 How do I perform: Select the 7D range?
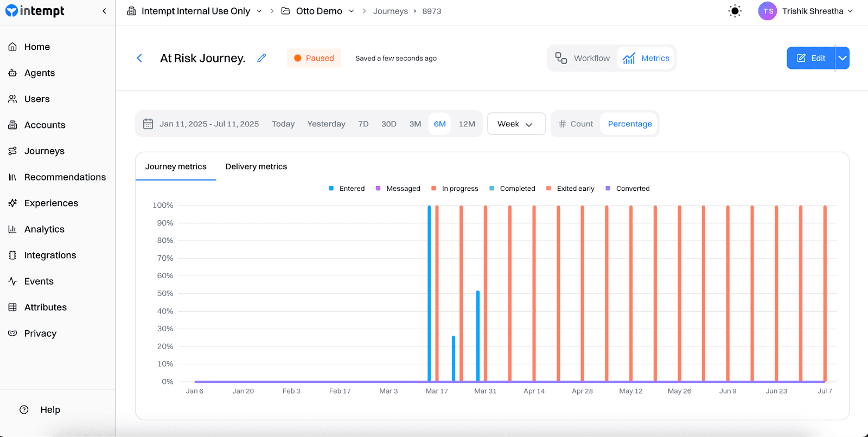pyautogui.click(x=363, y=124)
